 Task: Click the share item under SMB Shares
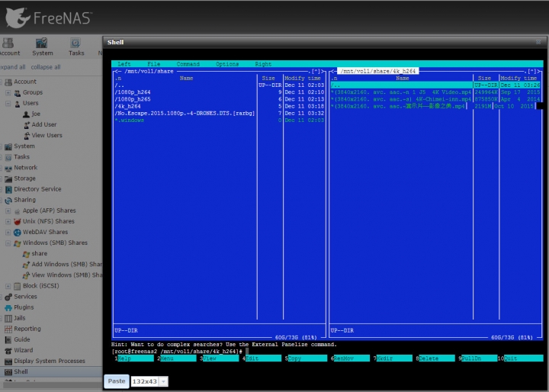(39, 254)
